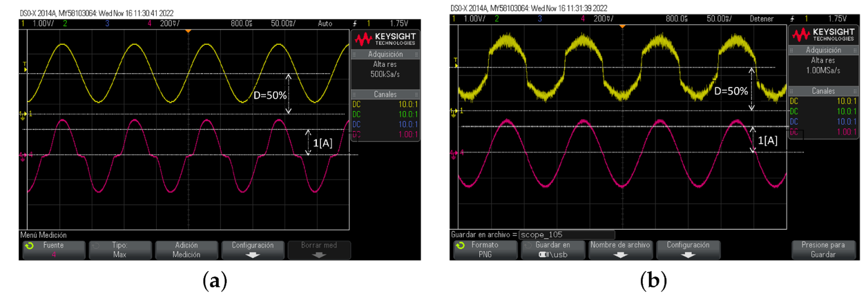Click the green knob icon on Fuente softkey
The image size is (868, 298).
coord(30,245)
